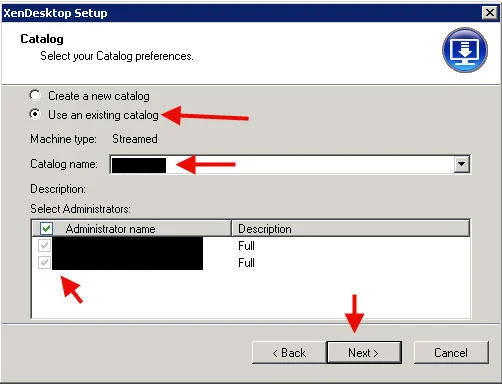Proceed with the 'Next >' button

364,352
